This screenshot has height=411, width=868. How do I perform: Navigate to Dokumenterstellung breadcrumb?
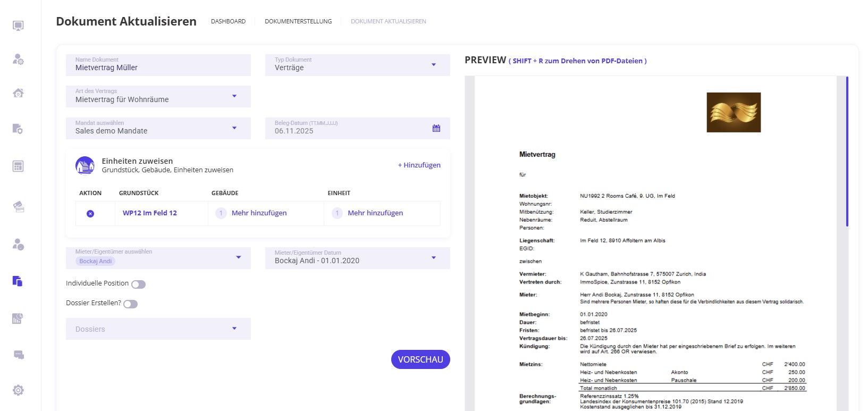coord(298,21)
